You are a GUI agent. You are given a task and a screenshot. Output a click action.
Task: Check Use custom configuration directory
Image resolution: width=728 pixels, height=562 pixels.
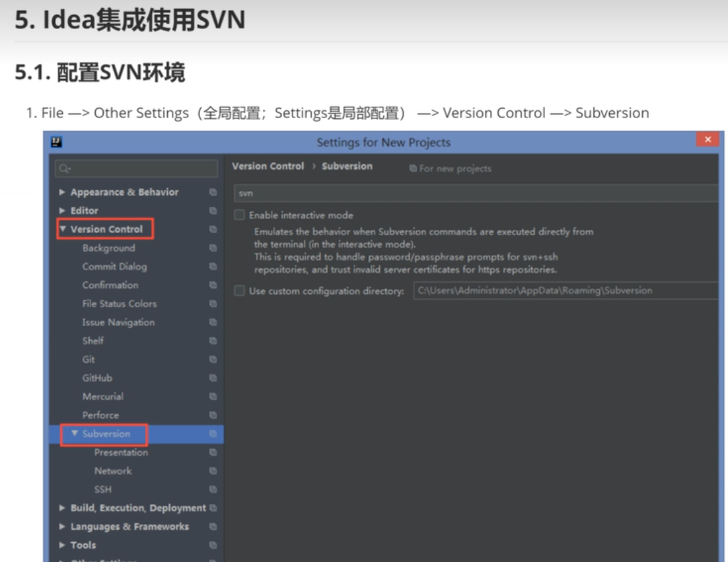(x=240, y=291)
